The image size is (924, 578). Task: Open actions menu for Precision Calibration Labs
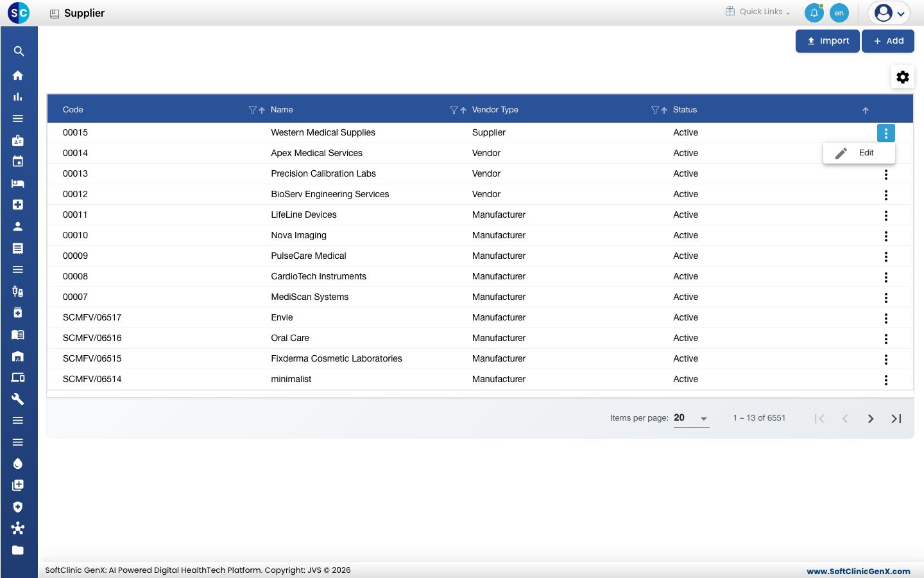coord(886,175)
